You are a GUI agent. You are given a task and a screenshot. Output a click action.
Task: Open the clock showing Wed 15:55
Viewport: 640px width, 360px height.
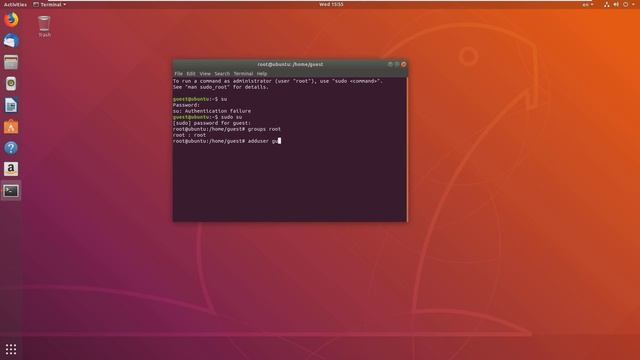tap(331, 4)
